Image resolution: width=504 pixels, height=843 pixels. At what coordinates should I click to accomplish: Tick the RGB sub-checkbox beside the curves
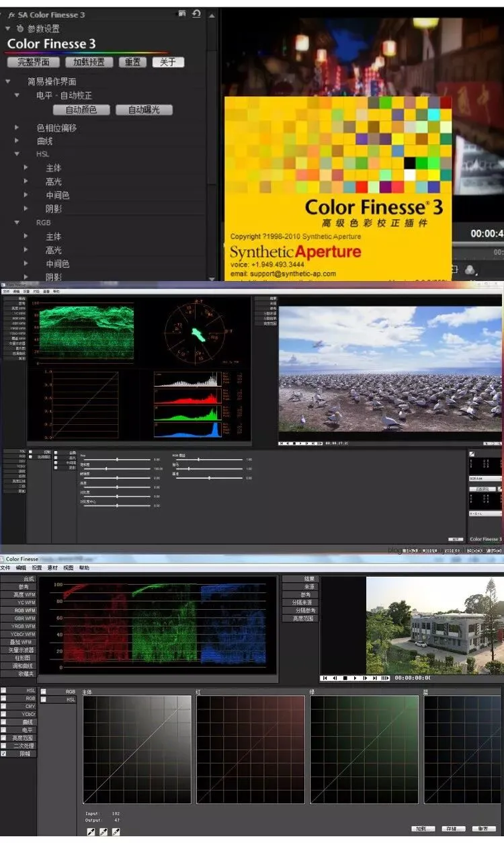tap(44, 691)
